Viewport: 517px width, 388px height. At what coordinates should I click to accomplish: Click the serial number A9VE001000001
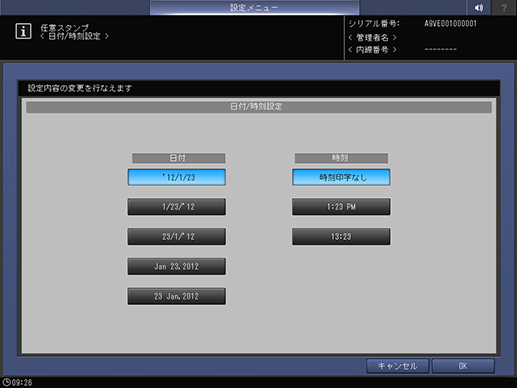pyautogui.click(x=450, y=24)
